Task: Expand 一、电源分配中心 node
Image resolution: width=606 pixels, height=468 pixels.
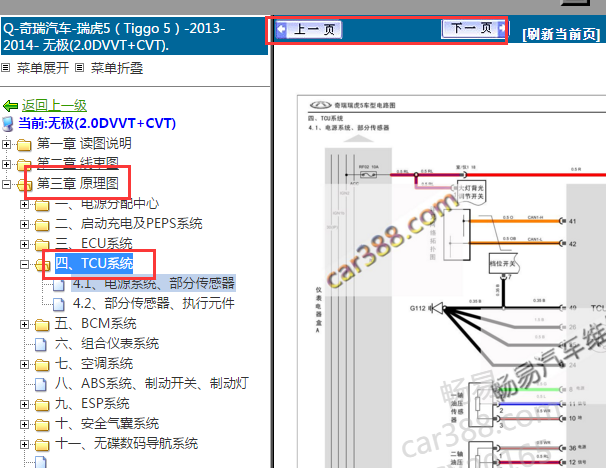Action: (24, 204)
